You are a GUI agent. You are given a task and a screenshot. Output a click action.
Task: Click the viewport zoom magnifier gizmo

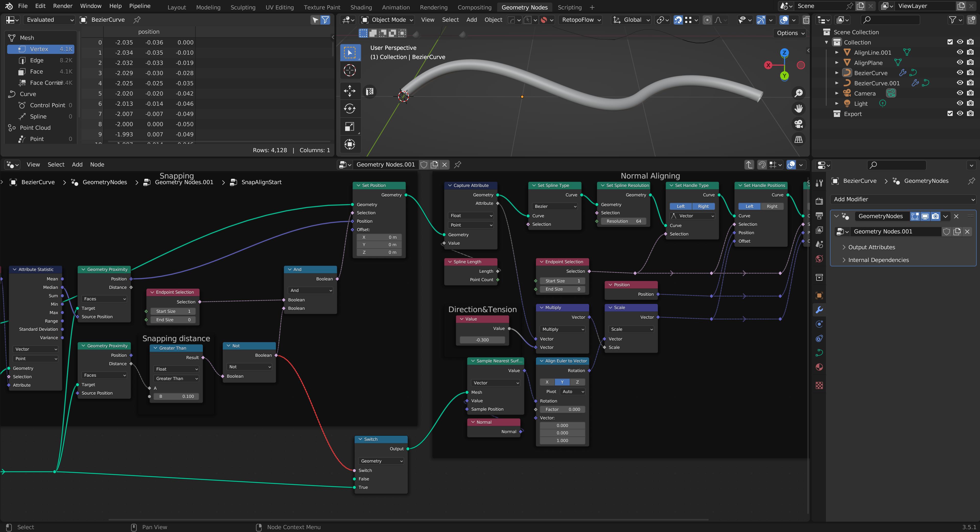point(799,93)
